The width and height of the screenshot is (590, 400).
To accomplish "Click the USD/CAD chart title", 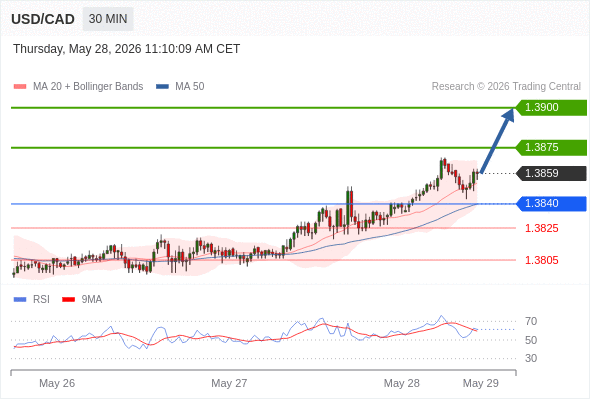I will tap(43, 19).
